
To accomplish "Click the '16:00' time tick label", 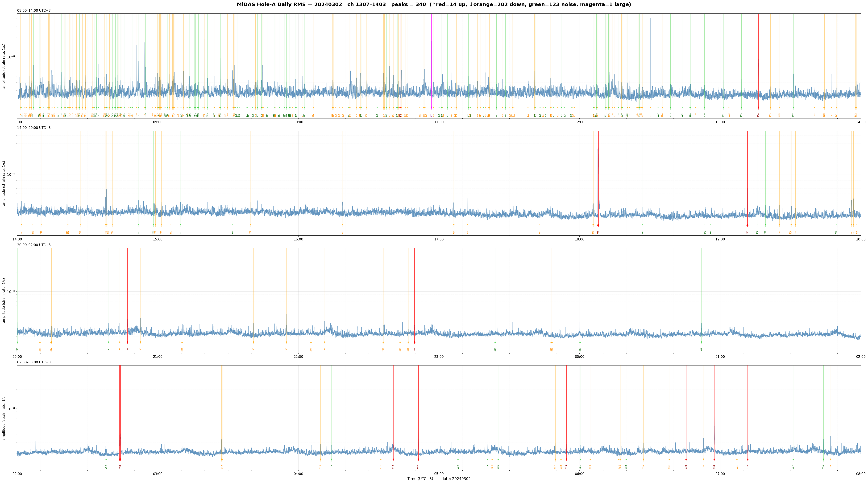I will (299, 239).
